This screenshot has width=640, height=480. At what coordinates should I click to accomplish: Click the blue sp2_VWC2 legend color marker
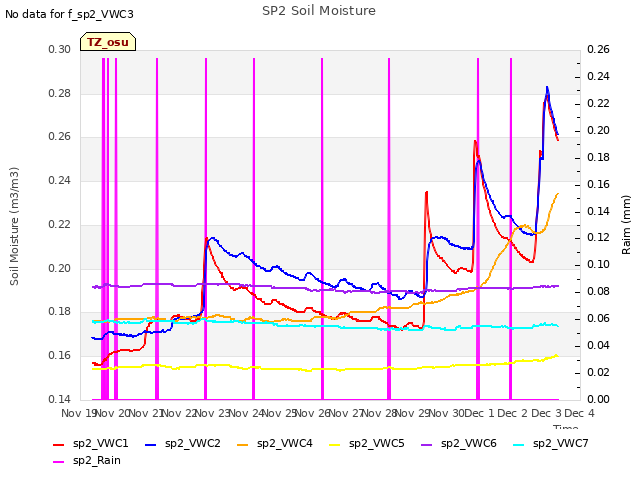point(151,444)
